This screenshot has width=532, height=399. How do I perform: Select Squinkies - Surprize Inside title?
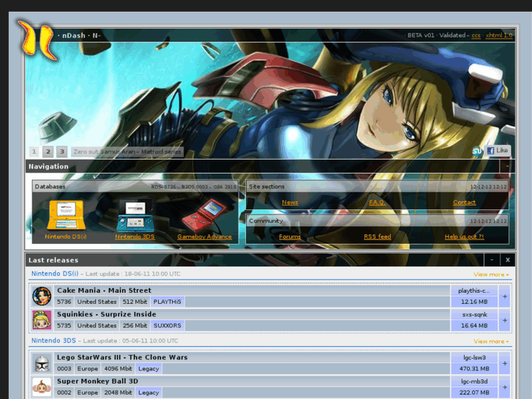click(x=107, y=314)
